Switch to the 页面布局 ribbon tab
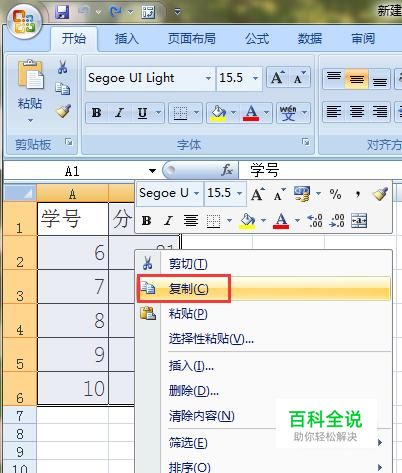 [191, 39]
